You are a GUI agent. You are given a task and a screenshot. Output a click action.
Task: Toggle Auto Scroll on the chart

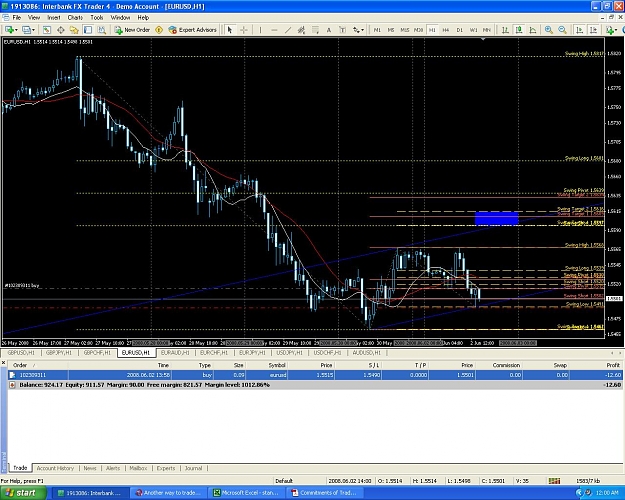(x=579, y=30)
